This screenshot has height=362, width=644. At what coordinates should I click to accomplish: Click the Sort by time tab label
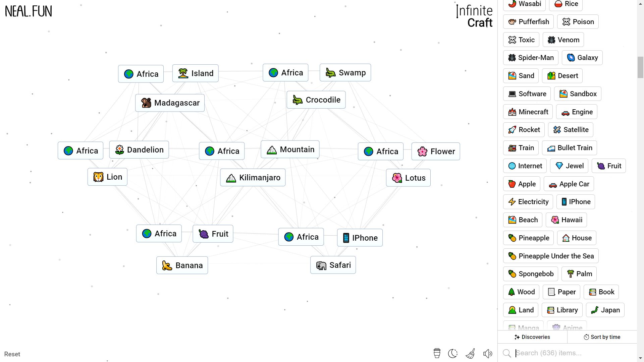[x=602, y=337]
